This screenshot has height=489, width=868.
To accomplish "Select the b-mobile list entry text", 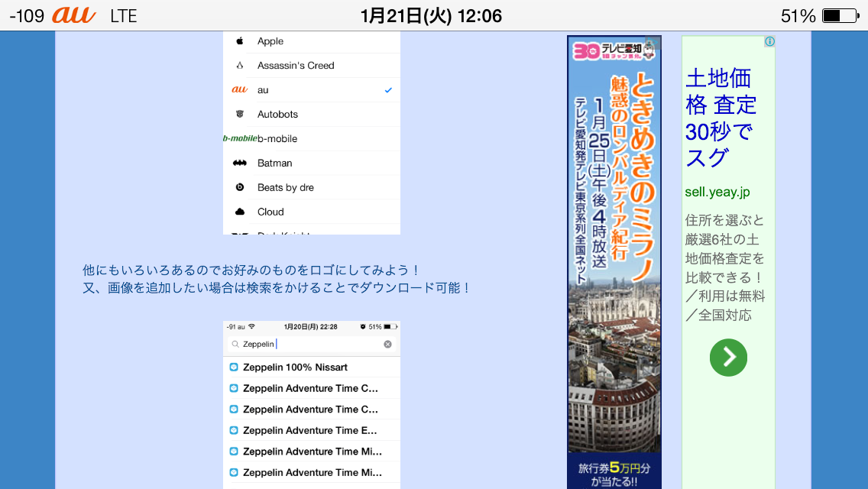I will pyautogui.click(x=277, y=138).
